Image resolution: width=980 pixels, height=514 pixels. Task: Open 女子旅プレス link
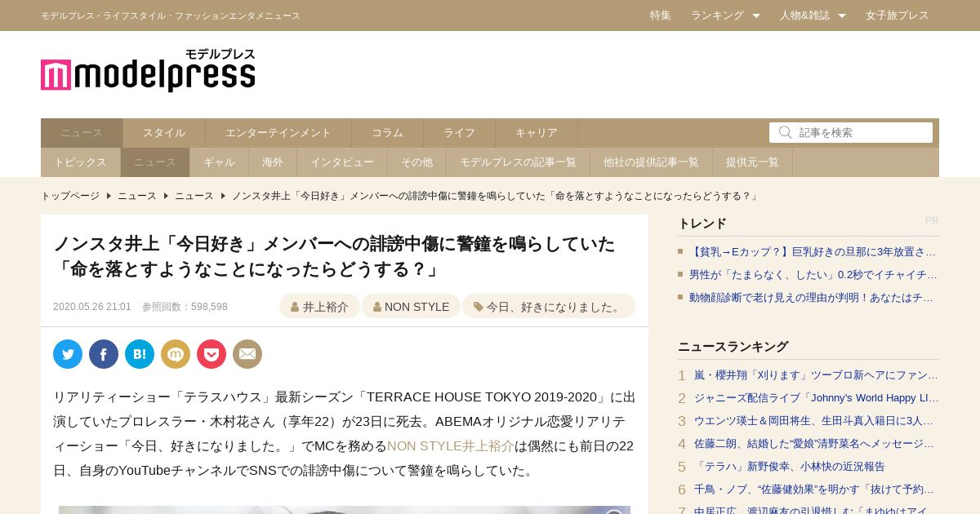(898, 16)
